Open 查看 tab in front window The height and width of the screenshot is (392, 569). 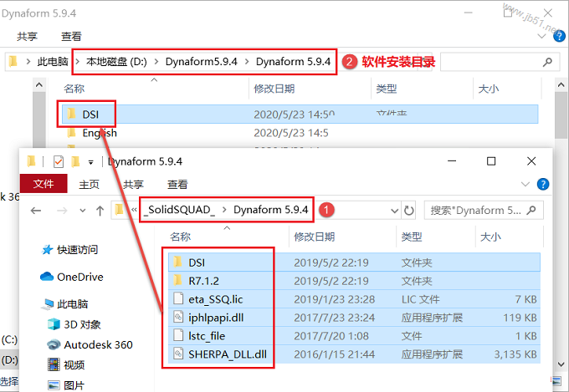[x=177, y=185]
